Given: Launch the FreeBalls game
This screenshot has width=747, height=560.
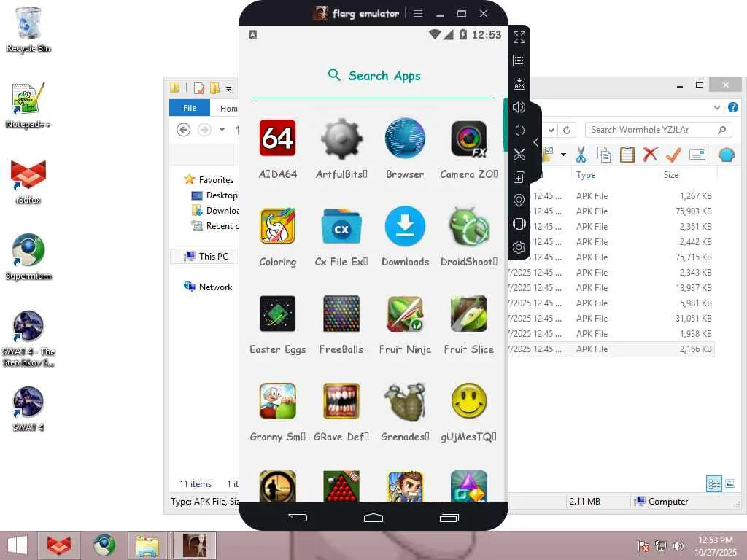Looking at the screenshot, I should 341,314.
